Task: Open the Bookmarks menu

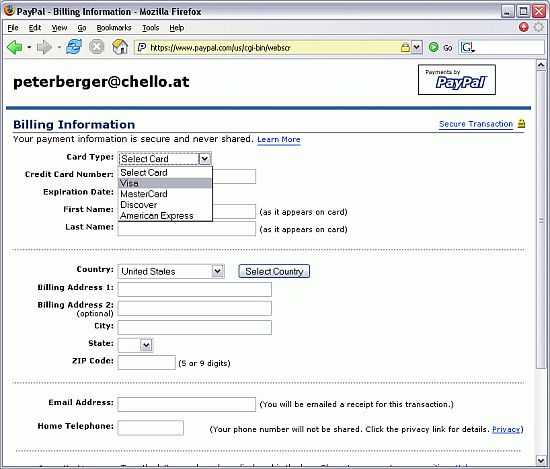Action: click(x=114, y=28)
